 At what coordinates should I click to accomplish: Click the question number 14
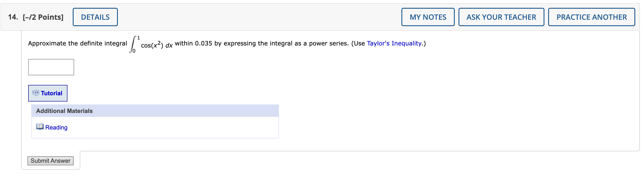pos(13,17)
